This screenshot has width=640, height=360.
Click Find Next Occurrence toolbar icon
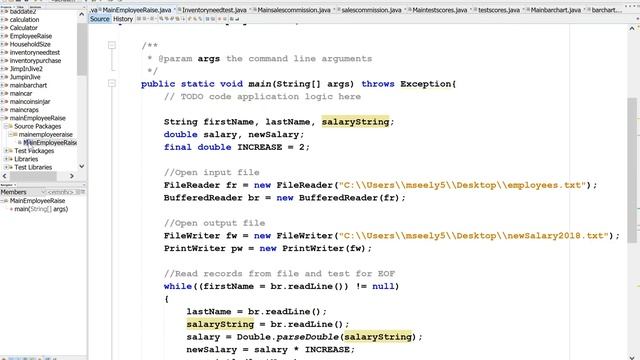pyautogui.click(x=172, y=19)
